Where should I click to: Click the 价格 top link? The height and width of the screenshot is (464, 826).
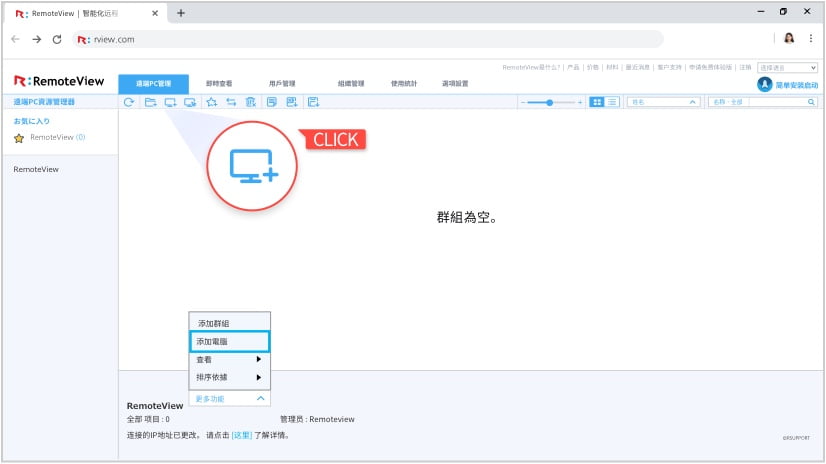(593, 67)
